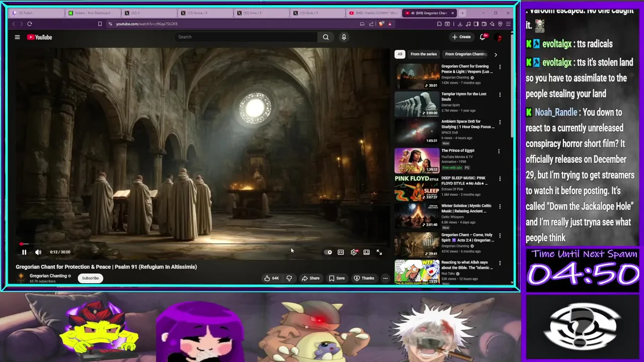The height and width of the screenshot is (362, 644).
Task: Share the Gregorian Chant video
Action: click(x=310, y=278)
